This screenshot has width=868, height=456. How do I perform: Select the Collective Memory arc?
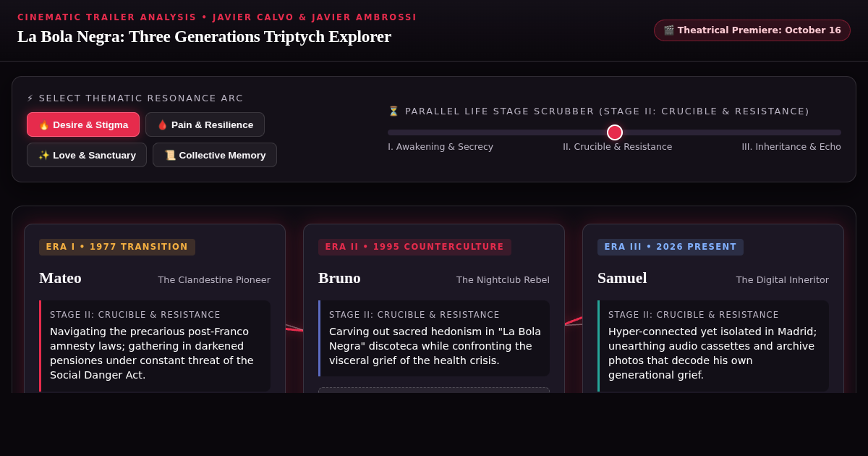coord(215,155)
